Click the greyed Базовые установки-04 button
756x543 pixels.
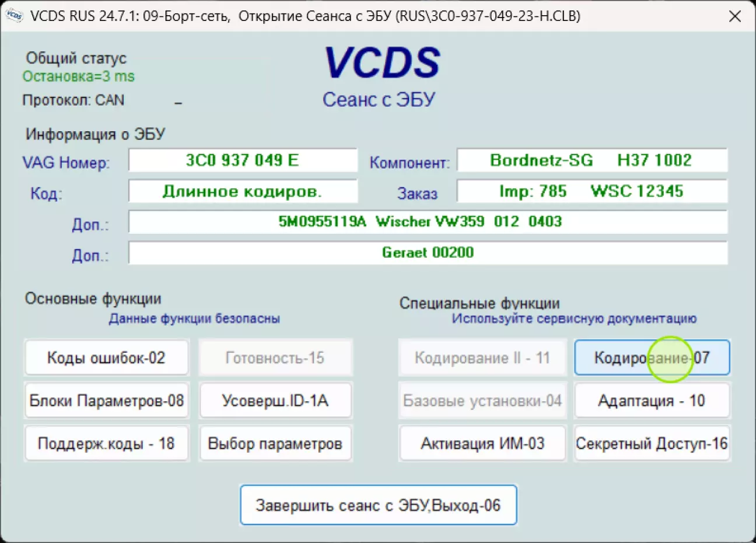[482, 401]
